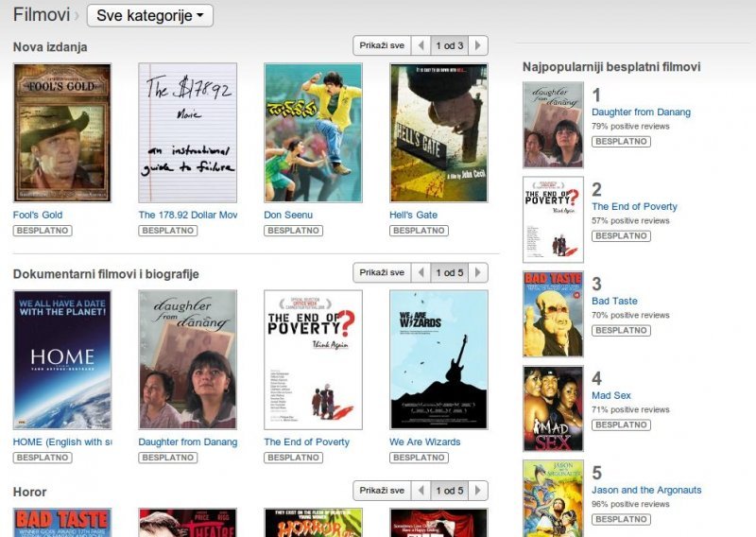Open Bad Taste poster in Horor row
This screenshot has width=756, height=537.
62,522
